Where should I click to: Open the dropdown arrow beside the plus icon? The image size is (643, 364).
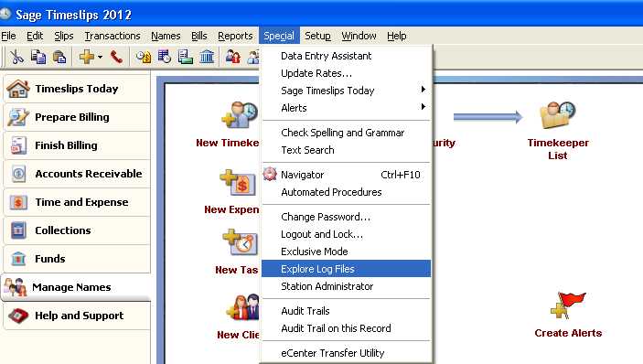[x=100, y=57]
